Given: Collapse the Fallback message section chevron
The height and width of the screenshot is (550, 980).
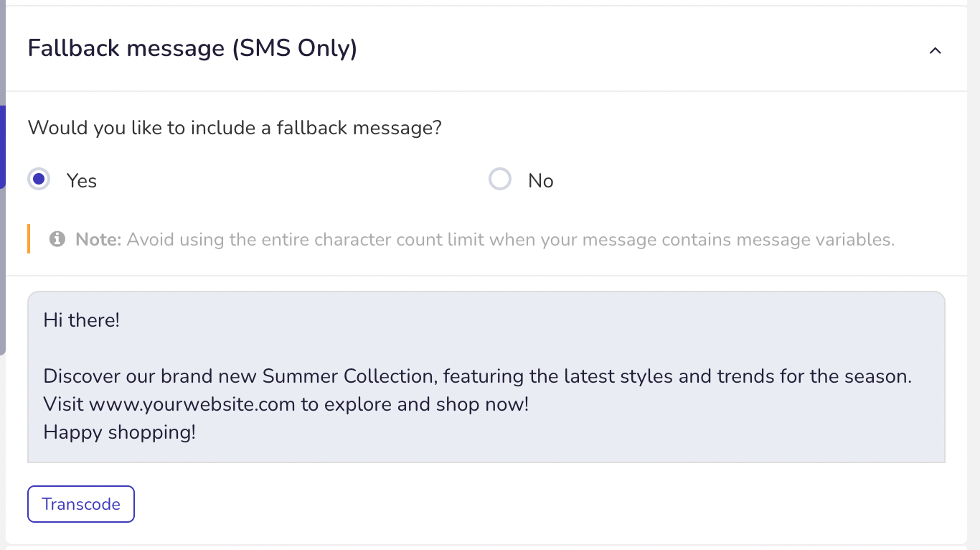Looking at the screenshot, I should pos(935,50).
